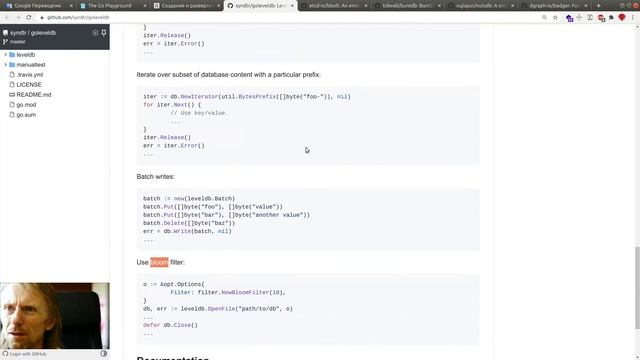This screenshot has width=640, height=360.
Task: Close The Go Playground tab
Action: point(145,6)
